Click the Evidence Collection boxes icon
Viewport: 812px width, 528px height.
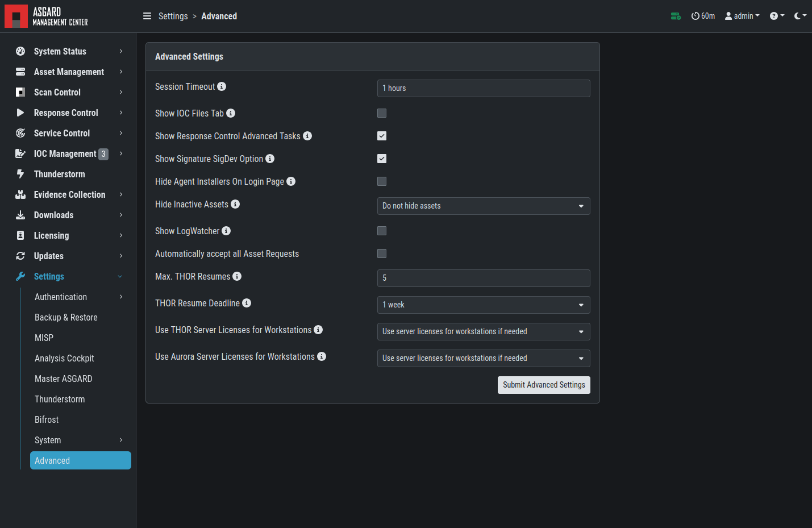[x=20, y=194]
